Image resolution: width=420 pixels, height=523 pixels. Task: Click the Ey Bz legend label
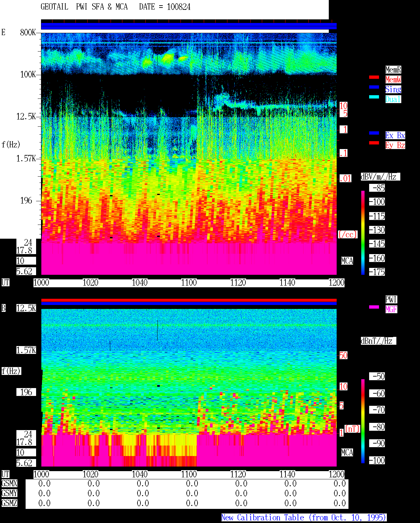click(395, 145)
